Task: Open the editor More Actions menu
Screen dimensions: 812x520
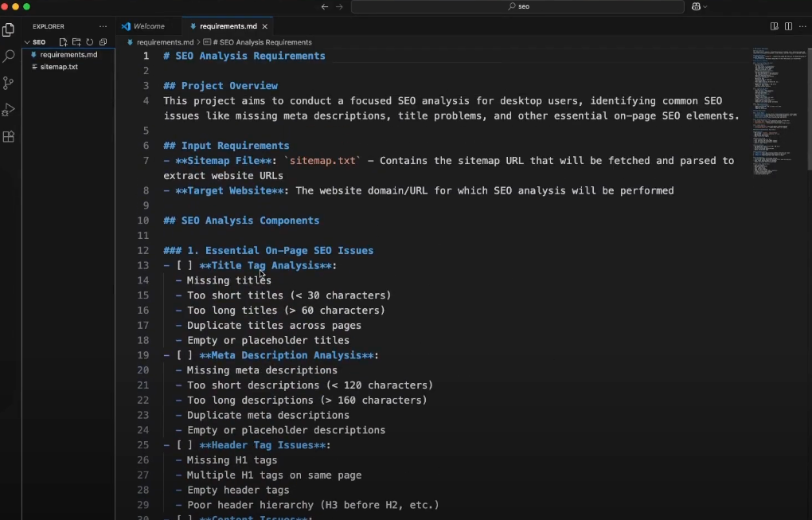Action: click(x=803, y=26)
